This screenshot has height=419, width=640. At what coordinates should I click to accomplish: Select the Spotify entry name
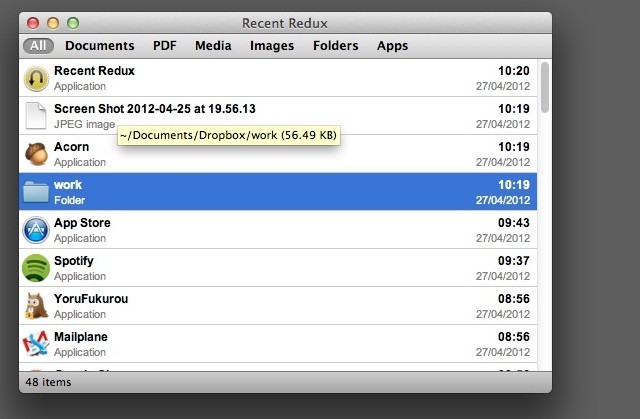(73, 261)
